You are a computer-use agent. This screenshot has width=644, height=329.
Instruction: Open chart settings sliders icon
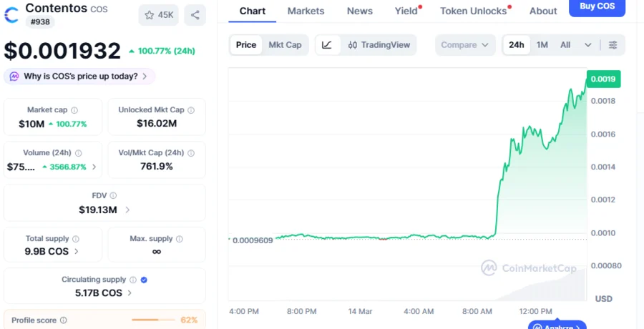pyautogui.click(x=613, y=45)
